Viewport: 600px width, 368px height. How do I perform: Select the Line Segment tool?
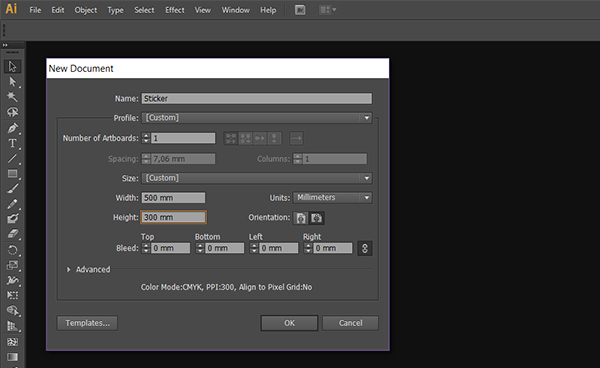click(12, 158)
